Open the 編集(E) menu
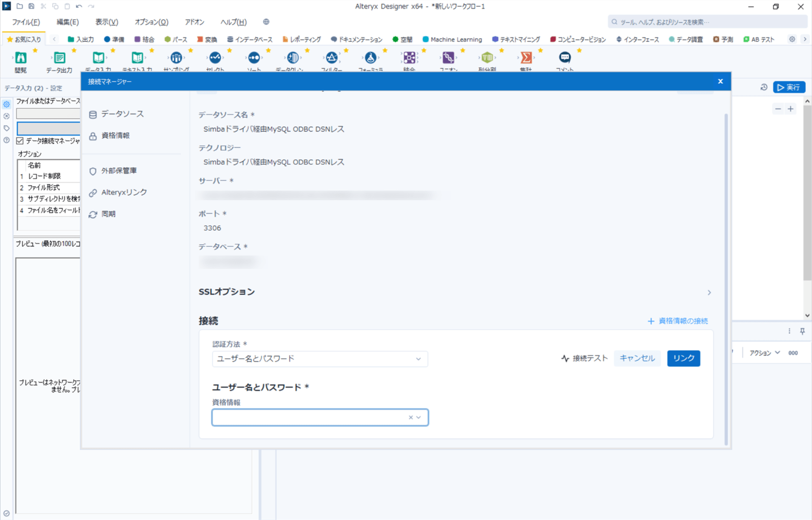The width and height of the screenshot is (812, 520). click(x=67, y=22)
